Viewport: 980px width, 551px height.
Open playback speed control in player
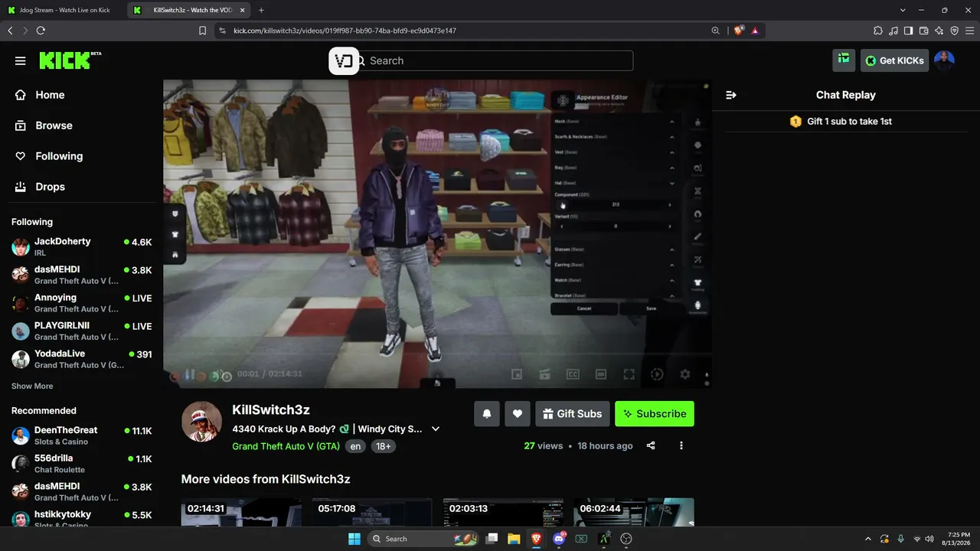[x=657, y=374]
